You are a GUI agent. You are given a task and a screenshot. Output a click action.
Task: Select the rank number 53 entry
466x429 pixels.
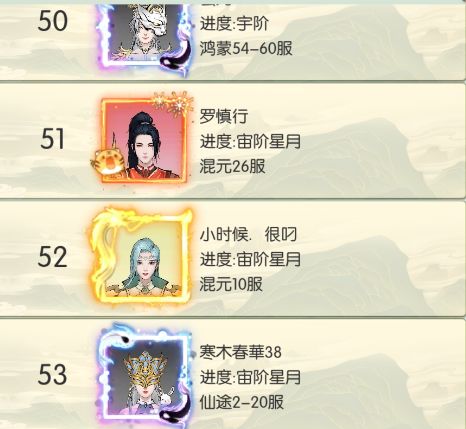coord(52,374)
